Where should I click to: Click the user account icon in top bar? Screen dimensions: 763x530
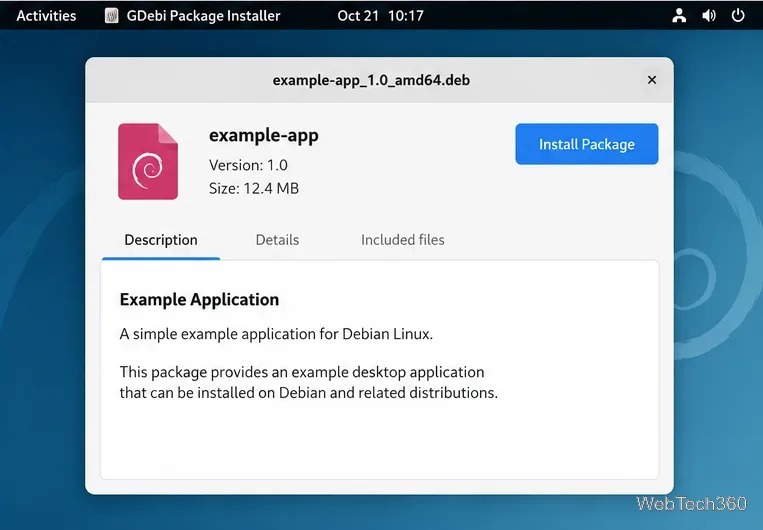pyautogui.click(x=679, y=16)
